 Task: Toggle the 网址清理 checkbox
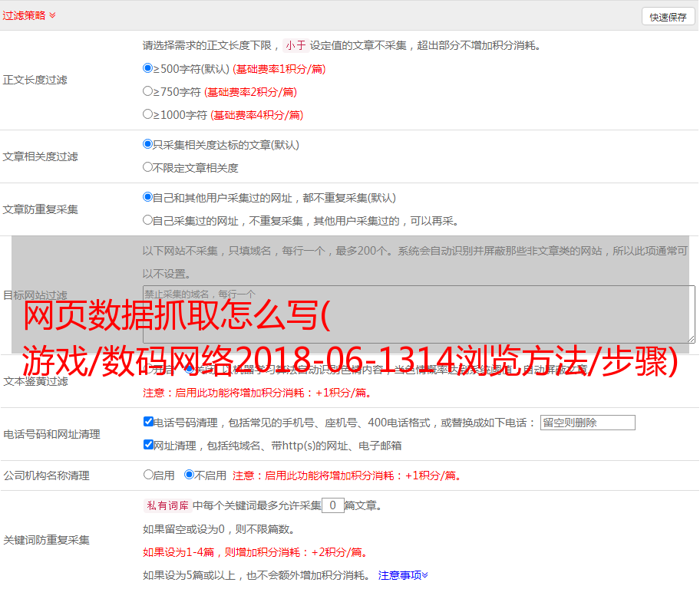tap(148, 444)
